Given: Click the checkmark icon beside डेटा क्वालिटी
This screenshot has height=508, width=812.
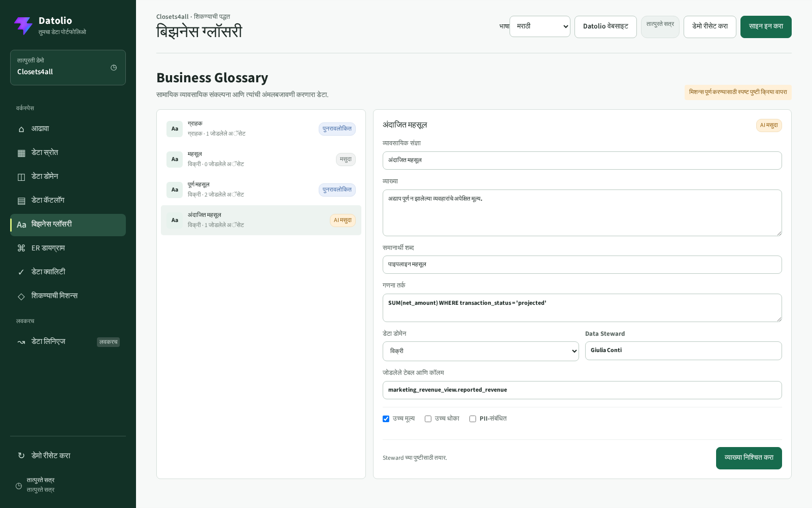Looking at the screenshot, I should 21,272.
